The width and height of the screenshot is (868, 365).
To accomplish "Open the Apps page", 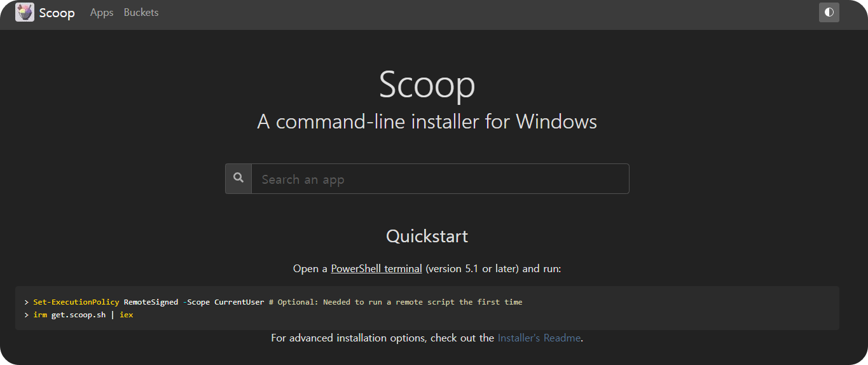I will tap(102, 12).
